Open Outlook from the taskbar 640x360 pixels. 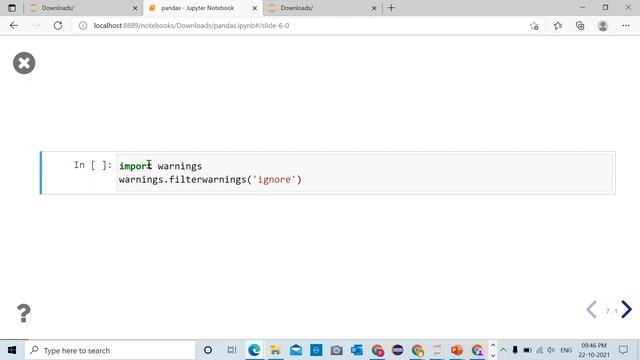(357, 350)
